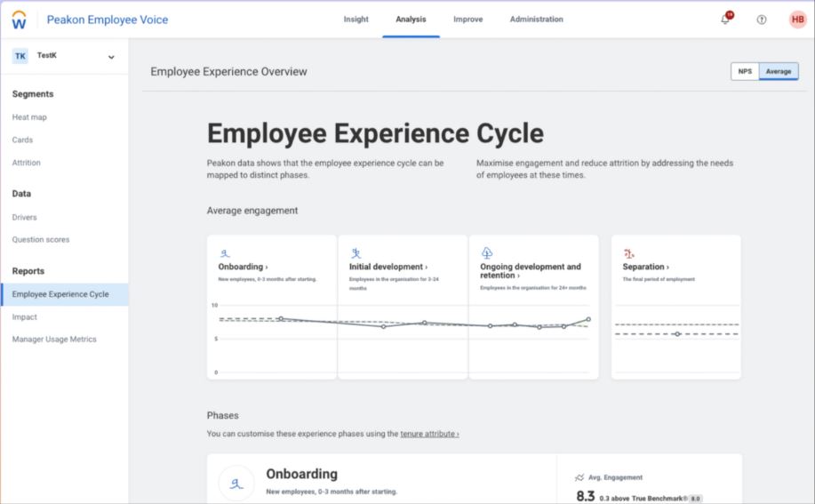Open Attrition in sidebar
Image resolution: width=815 pixels, height=504 pixels.
point(27,163)
